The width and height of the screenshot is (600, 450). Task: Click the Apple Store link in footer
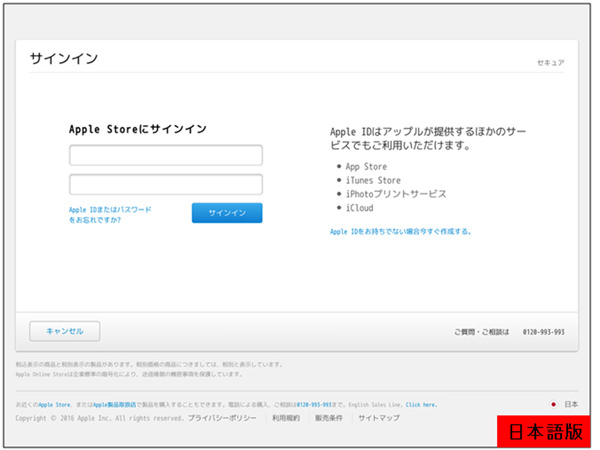coord(54,405)
